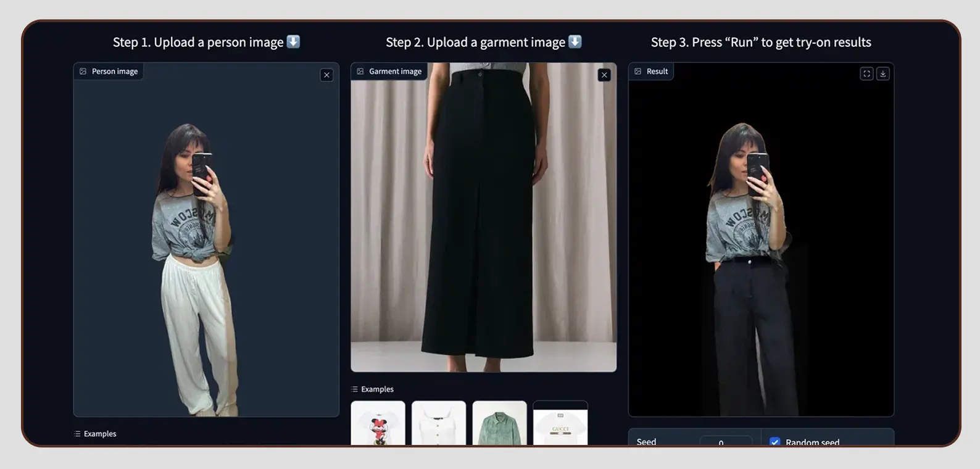Select the Gucci white t-shirt example

point(560,423)
